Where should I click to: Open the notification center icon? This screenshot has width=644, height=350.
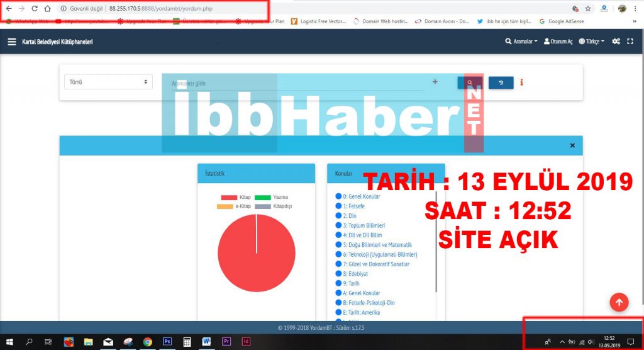pyautogui.click(x=630, y=342)
